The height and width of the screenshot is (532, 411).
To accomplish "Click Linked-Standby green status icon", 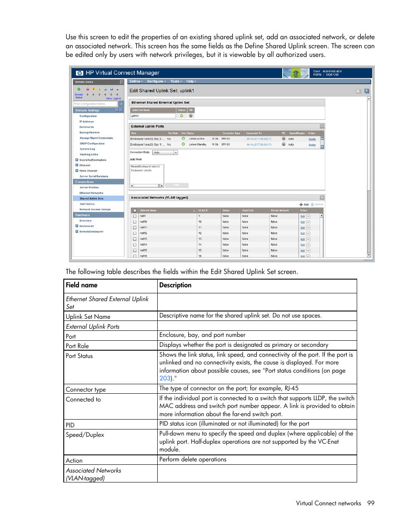I will pyautogui.click(x=183, y=144).
